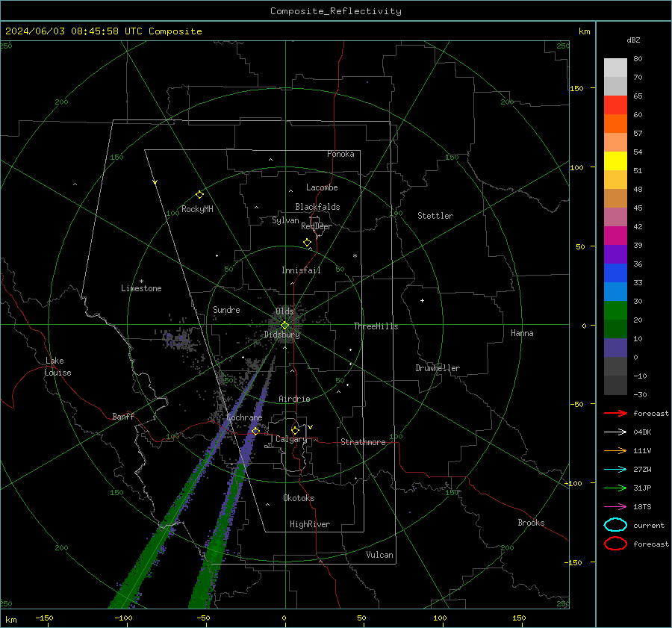Click the HighRiver town label
672x628 pixels.
click(310, 524)
